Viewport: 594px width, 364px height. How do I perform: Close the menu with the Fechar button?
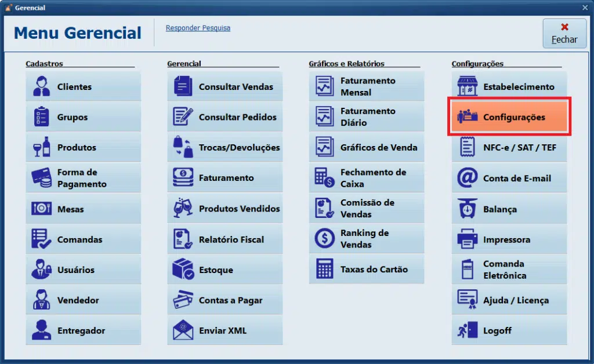(x=564, y=33)
